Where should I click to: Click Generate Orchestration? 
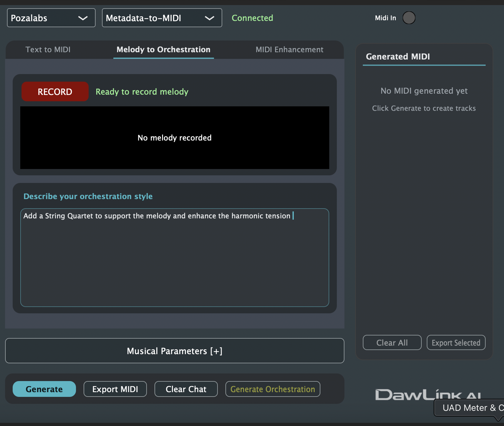(273, 389)
